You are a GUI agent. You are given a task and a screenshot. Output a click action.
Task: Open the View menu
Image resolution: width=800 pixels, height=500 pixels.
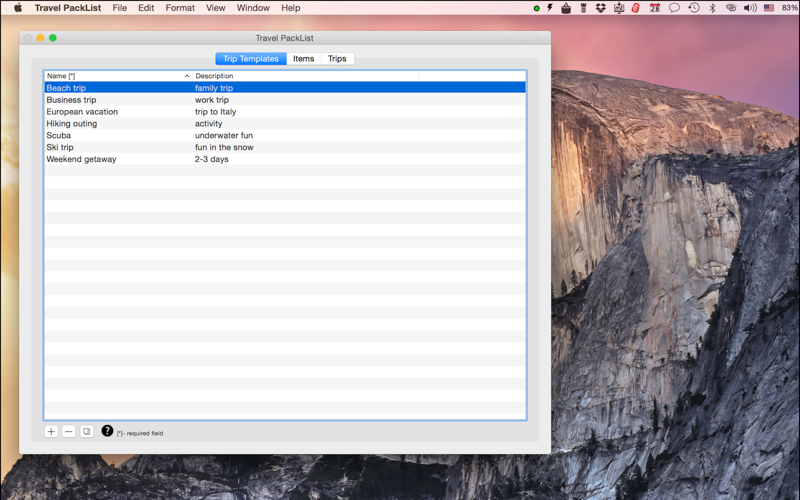[x=216, y=8]
